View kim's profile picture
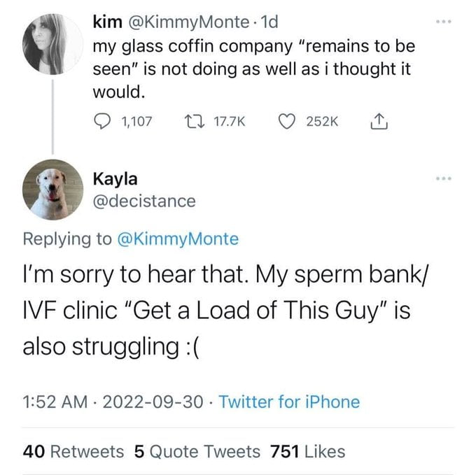The image size is (476, 475). click(x=52, y=44)
